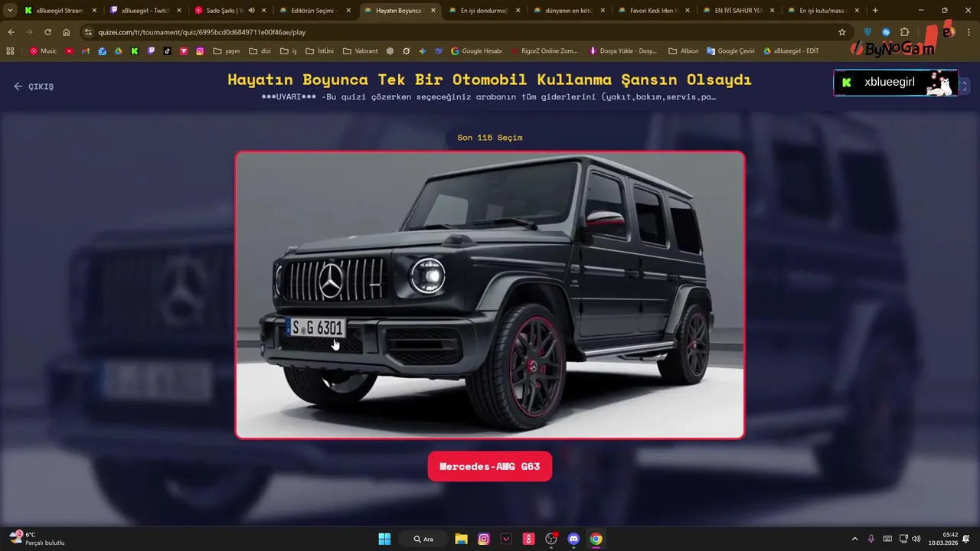This screenshot has width=980, height=551.
Task: Open the Chrome extensions puzzle menu
Action: [904, 32]
